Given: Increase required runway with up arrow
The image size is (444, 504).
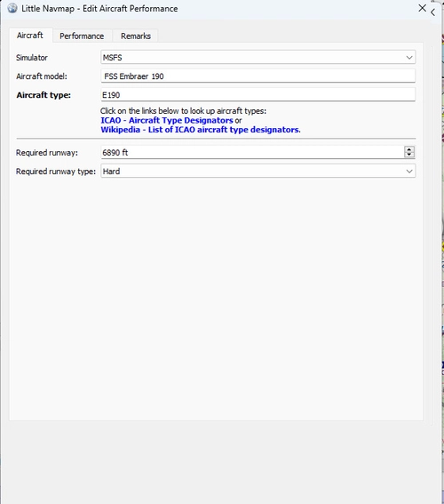Looking at the screenshot, I should pyautogui.click(x=409, y=149).
